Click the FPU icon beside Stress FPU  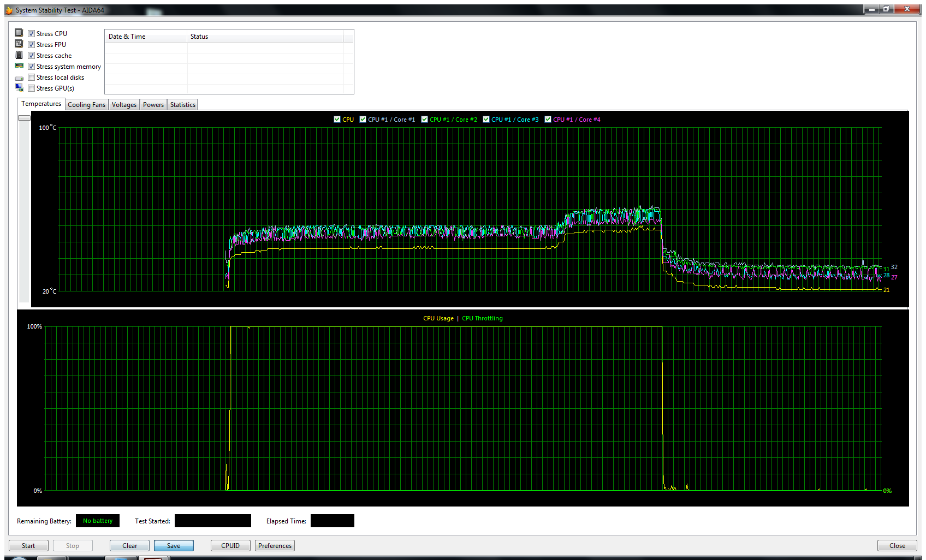pos(19,44)
